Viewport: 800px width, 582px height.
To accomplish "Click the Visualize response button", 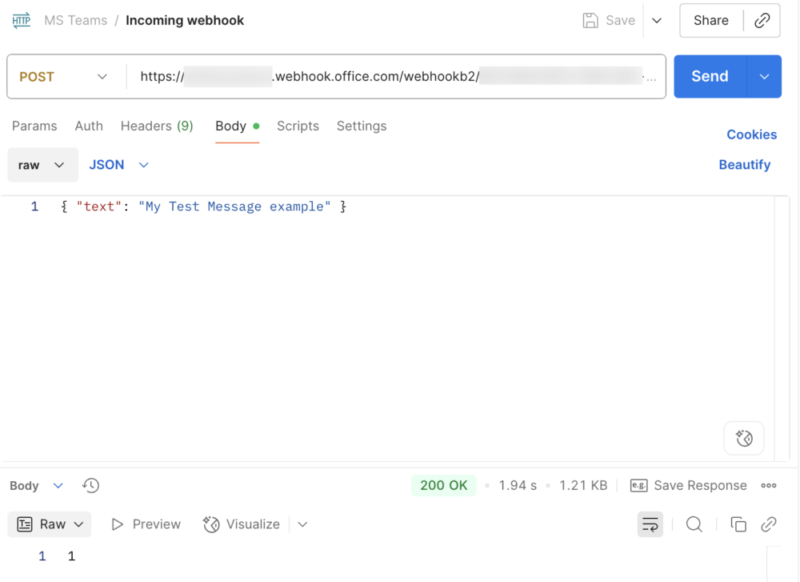I will tap(242, 524).
